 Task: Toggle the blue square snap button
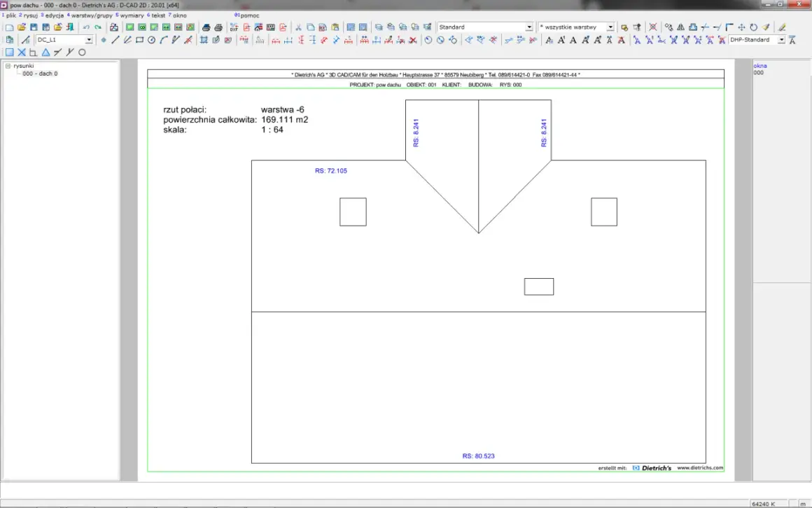(x=9, y=53)
